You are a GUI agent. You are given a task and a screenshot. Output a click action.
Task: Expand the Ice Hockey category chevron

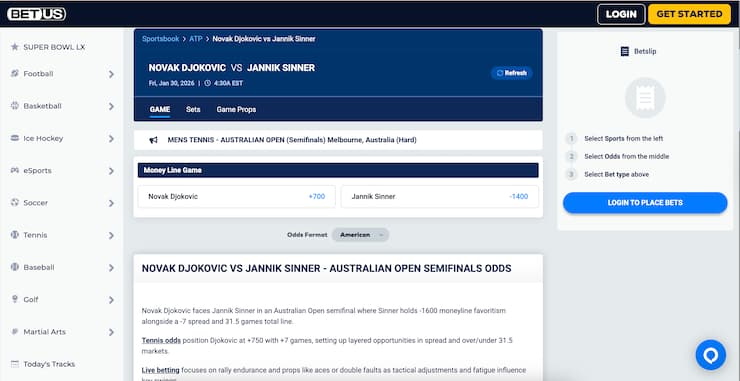[111, 139]
